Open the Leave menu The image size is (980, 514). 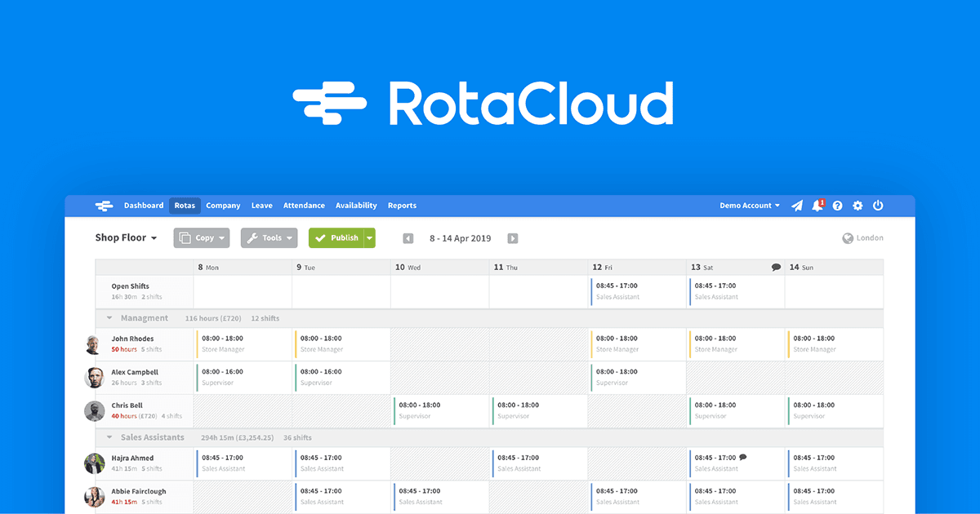pos(261,206)
